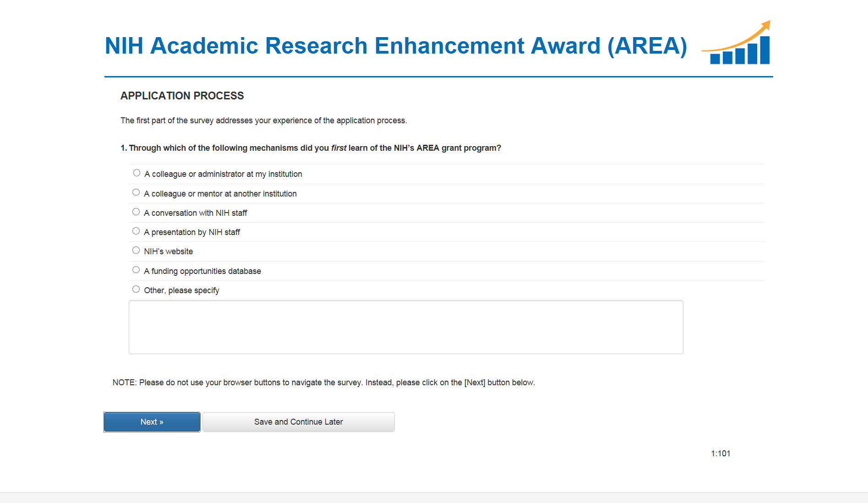
Task: Click the 1:101 page indicator
Action: coord(721,454)
